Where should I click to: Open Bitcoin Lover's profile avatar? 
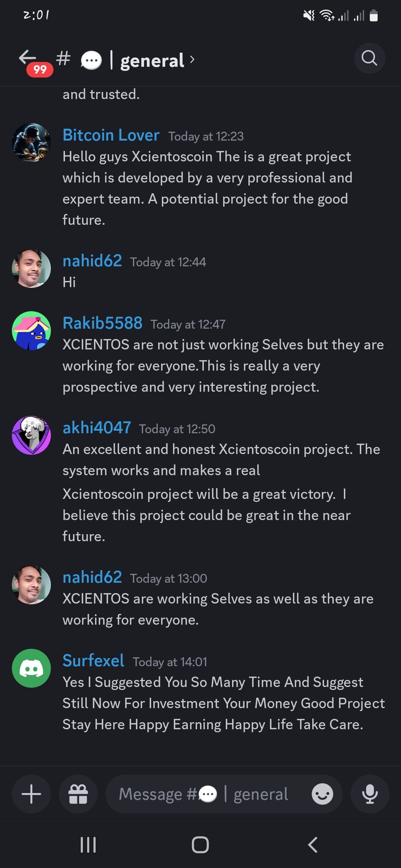(x=32, y=142)
